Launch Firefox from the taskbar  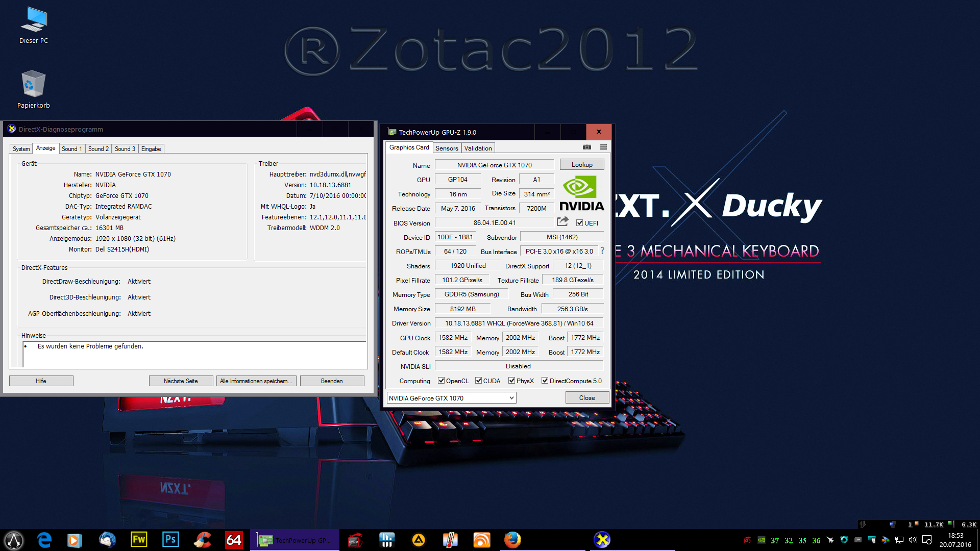[x=512, y=539]
